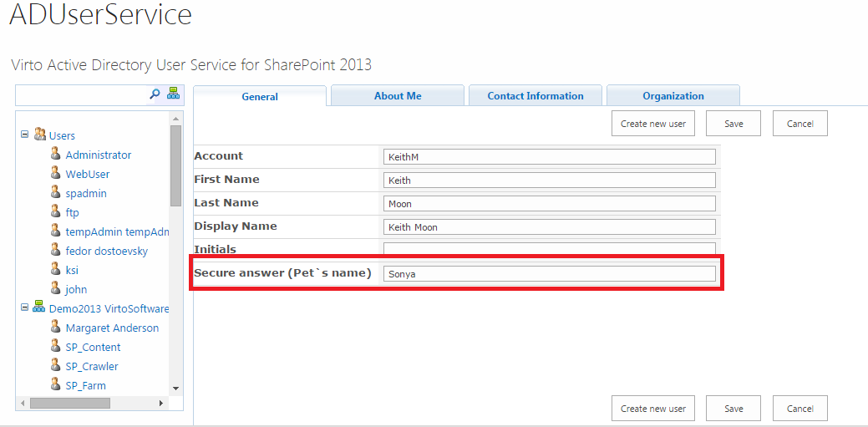This screenshot has width=868, height=427.
Task: Click the user icon beside SP_Farm
Action: pos(55,384)
